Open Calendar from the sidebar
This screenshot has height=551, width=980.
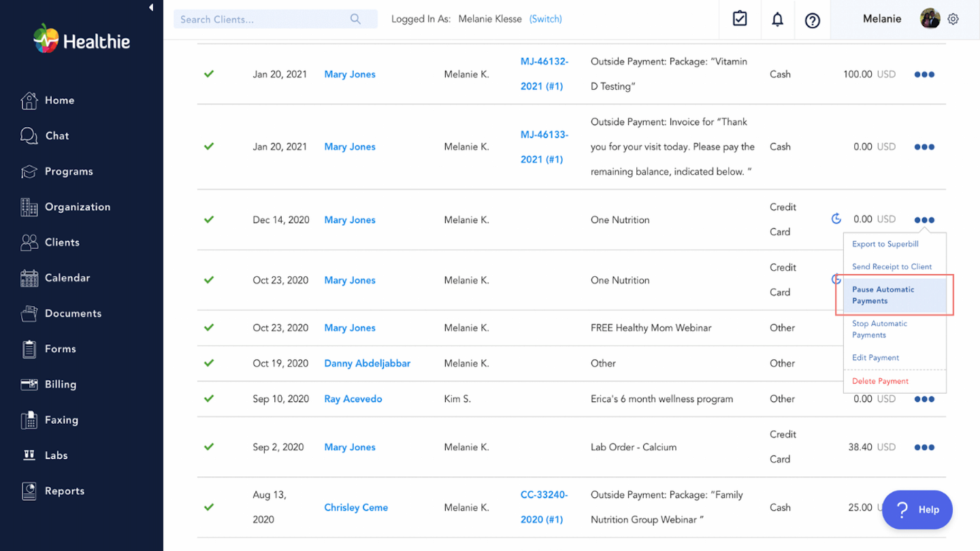point(67,278)
